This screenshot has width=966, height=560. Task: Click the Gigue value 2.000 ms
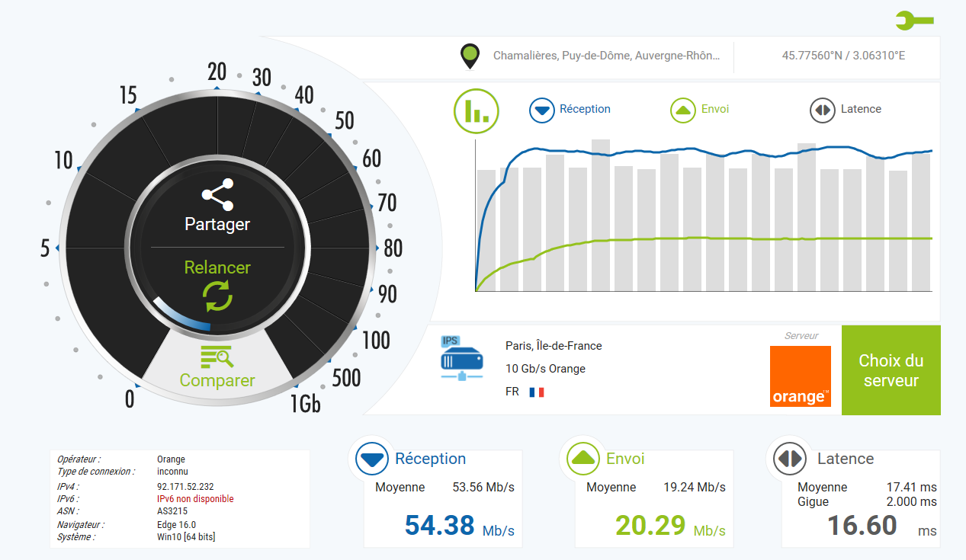[x=912, y=501]
